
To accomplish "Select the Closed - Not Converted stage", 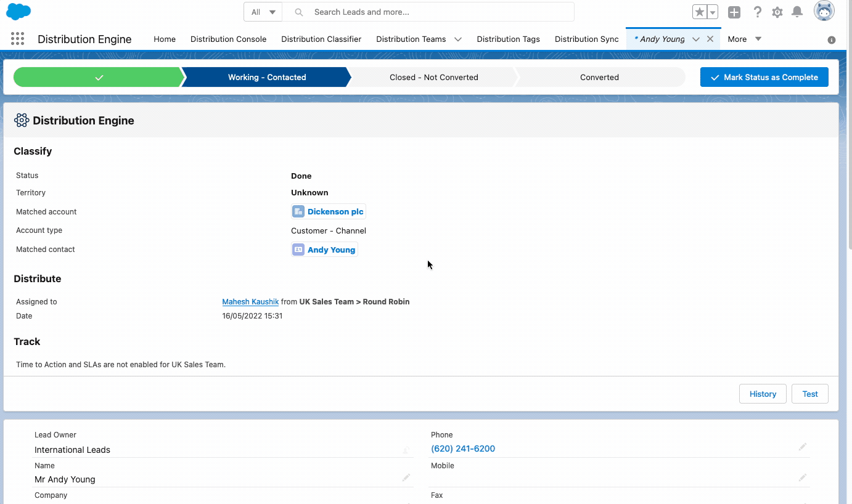I will click(433, 77).
